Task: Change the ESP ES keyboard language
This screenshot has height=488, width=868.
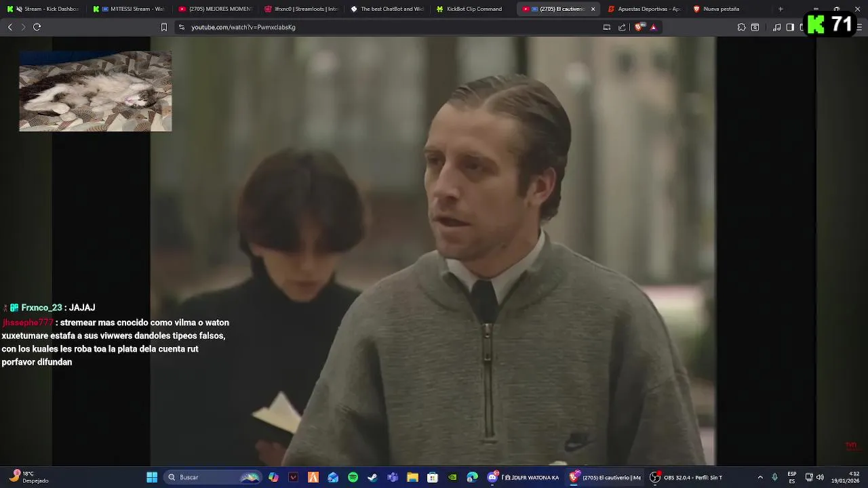Action: pyautogui.click(x=792, y=477)
